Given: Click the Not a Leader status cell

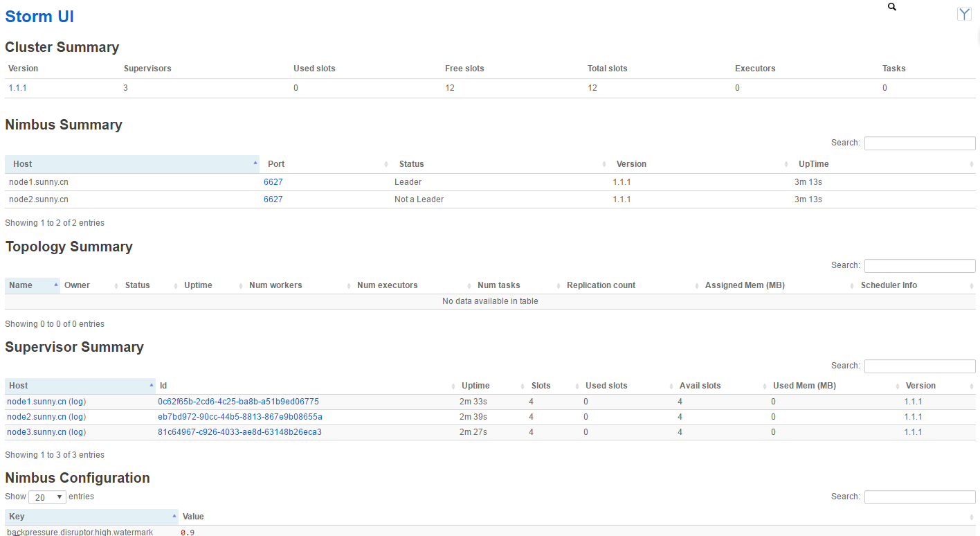Looking at the screenshot, I should point(419,199).
